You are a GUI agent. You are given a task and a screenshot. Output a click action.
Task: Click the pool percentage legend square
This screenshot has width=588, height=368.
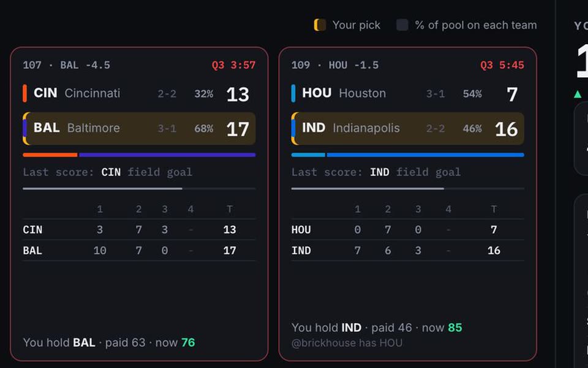(x=402, y=25)
